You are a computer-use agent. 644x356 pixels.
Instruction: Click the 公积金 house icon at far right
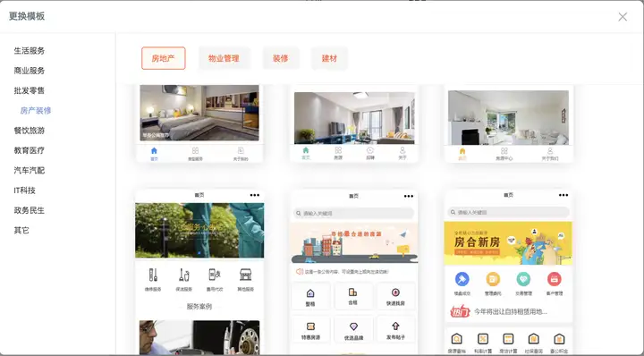pos(559,339)
